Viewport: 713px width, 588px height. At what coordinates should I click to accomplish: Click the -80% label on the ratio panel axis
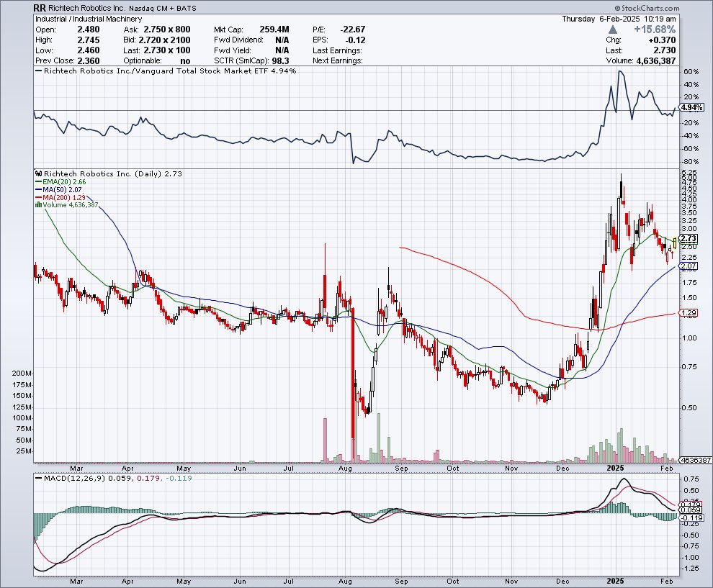(x=690, y=162)
